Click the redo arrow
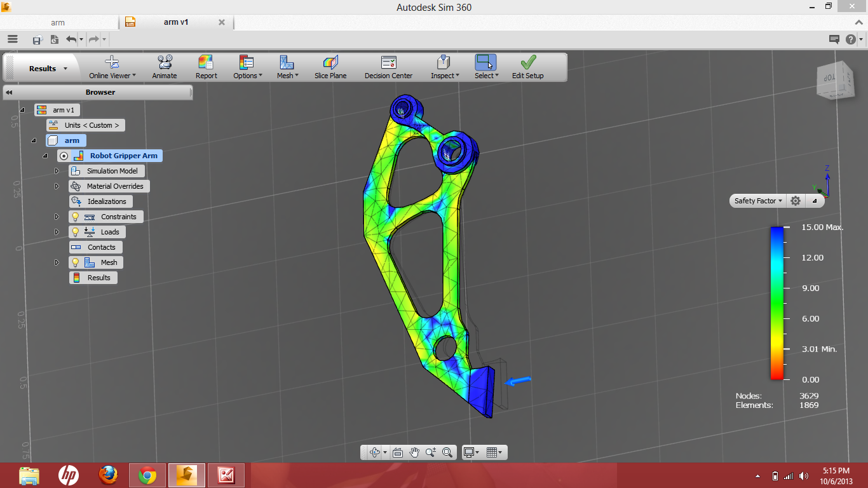This screenshot has width=868, height=488. coord(94,39)
